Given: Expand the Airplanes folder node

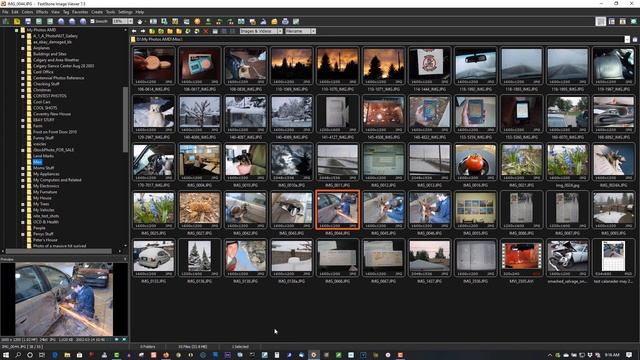Looking at the screenshot, I should 23,48.
